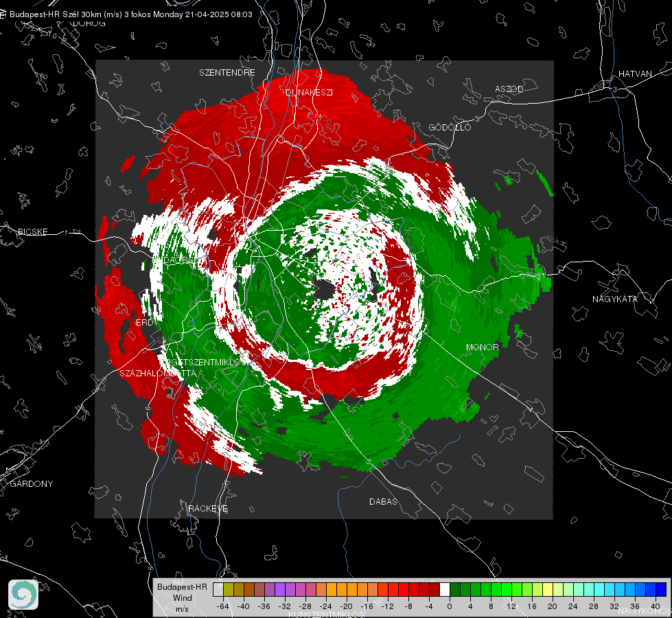The image size is (672, 618).
Task: Click the Kóka village label
Action: [555, 241]
